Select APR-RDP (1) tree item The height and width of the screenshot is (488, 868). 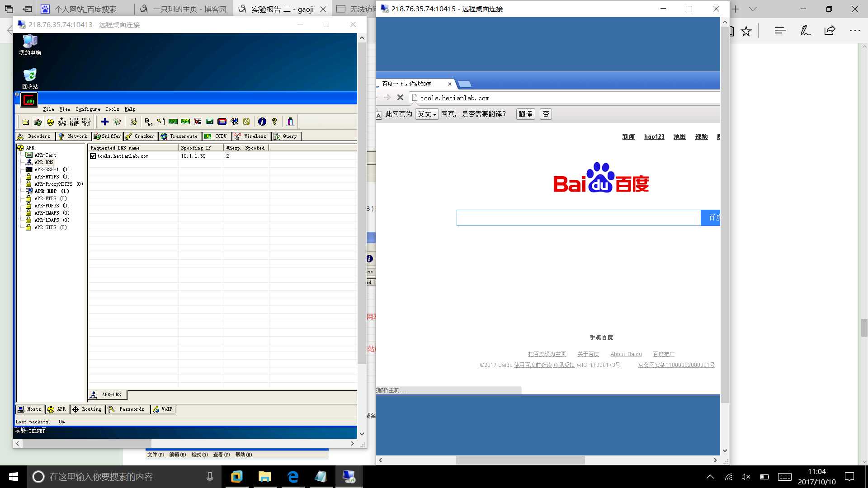click(x=47, y=191)
